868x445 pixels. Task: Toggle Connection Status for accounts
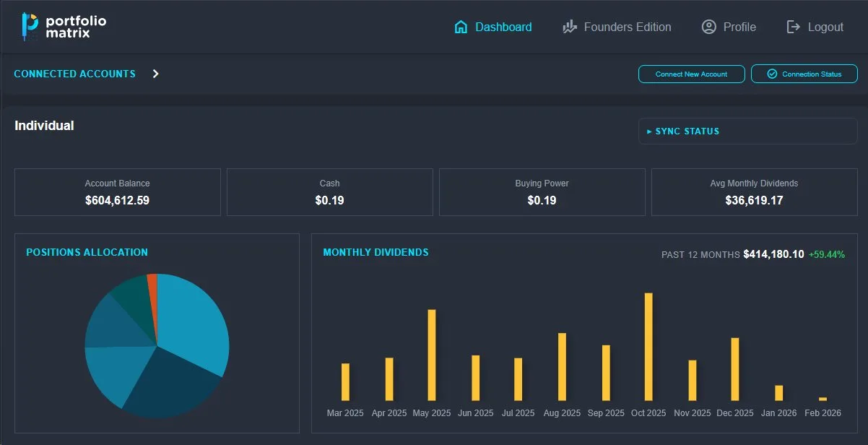click(804, 73)
